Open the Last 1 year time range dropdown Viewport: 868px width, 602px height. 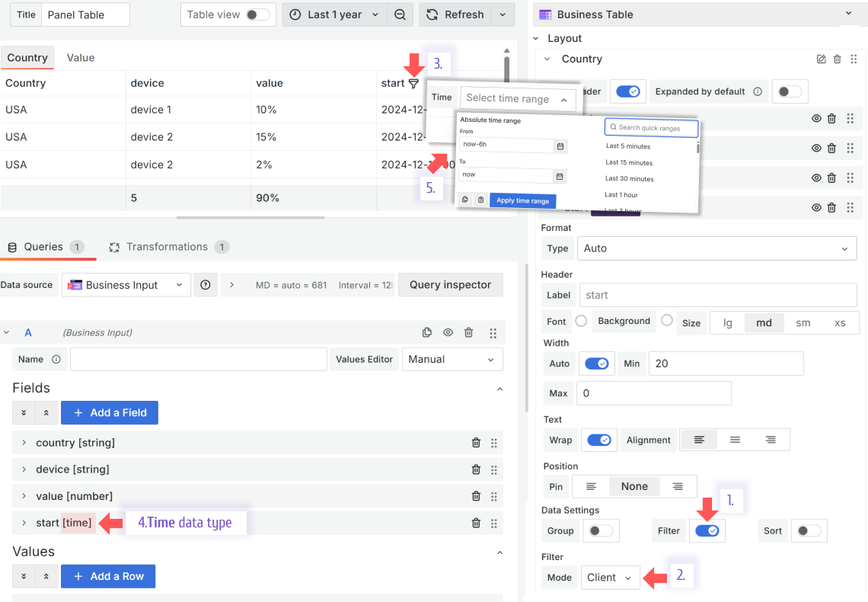coord(333,14)
